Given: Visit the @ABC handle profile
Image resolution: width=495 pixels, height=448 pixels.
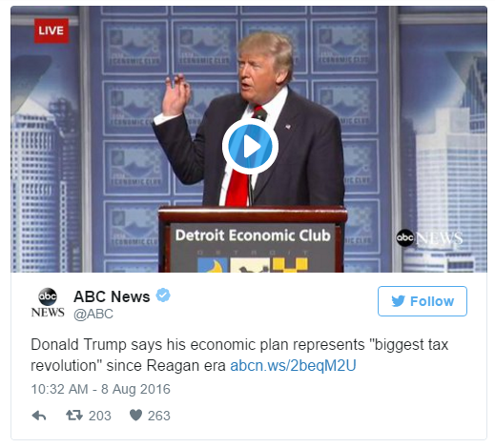Looking at the screenshot, I should click(93, 314).
